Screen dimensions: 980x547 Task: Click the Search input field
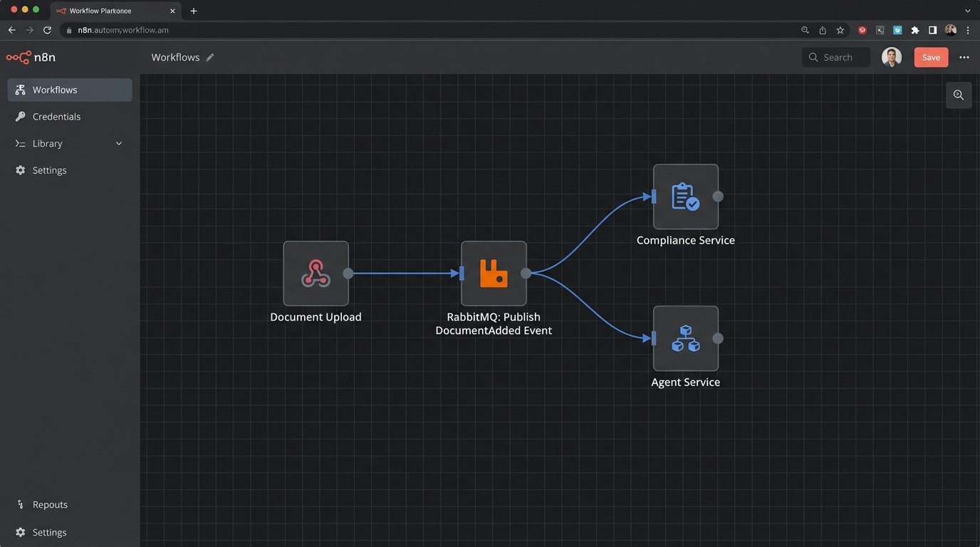coord(838,58)
